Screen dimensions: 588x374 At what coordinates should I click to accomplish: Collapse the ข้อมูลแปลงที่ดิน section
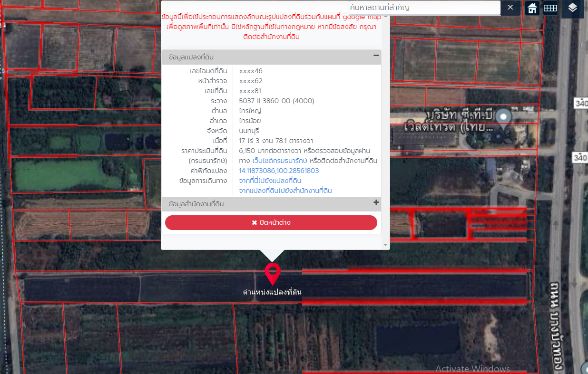pyautogui.click(x=376, y=56)
